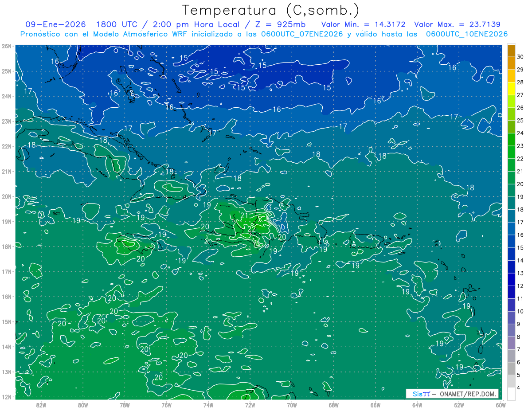Click the legend value label '14'

[520, 261]
